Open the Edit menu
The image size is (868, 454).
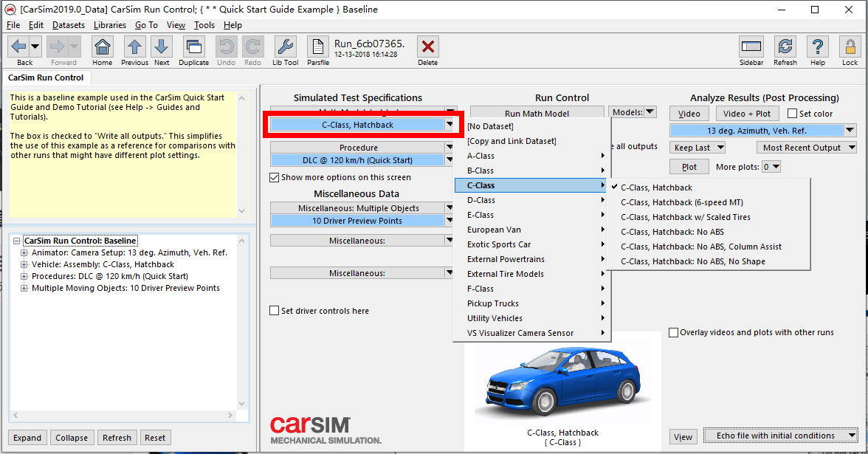[36, 25]
